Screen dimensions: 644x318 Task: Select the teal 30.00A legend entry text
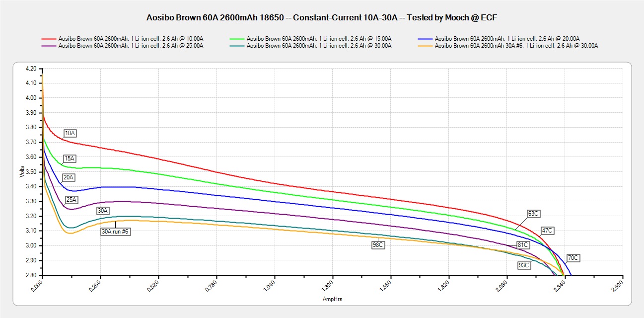pos(319,46)
